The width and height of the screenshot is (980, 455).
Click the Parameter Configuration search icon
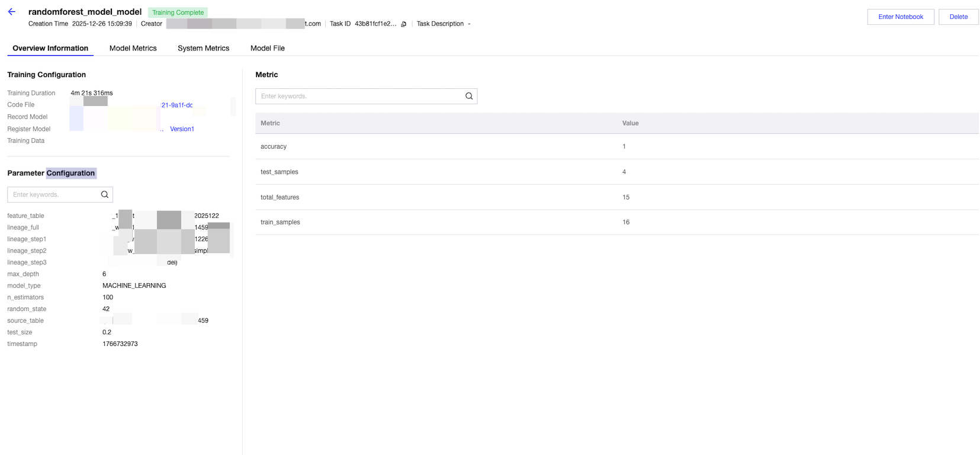pos(105,194)
